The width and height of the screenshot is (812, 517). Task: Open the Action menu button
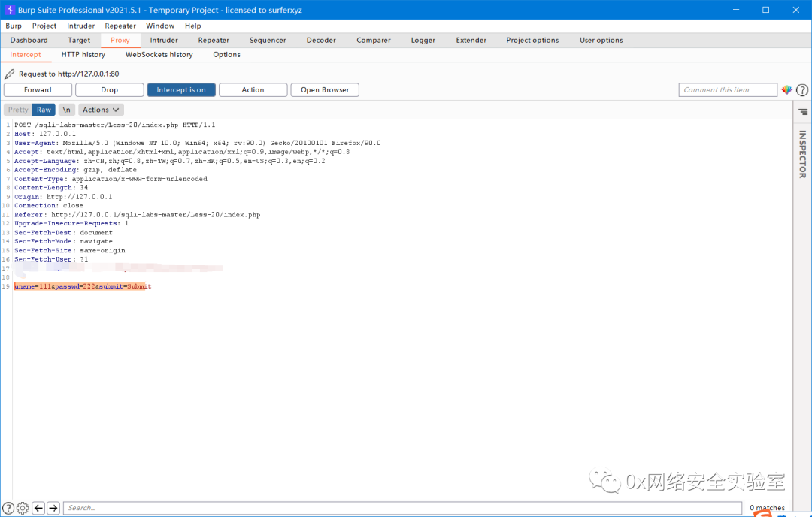pos(253,90)
